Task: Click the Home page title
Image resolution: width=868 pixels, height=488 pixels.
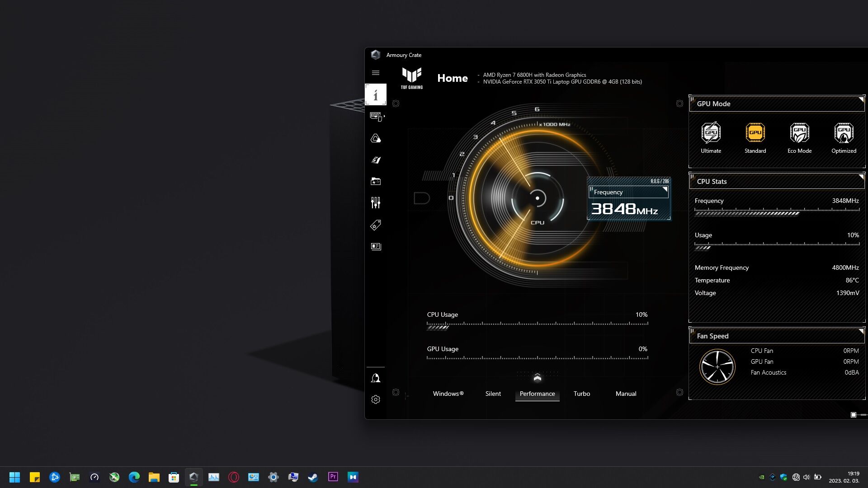Action: click(x=453, y=78)
